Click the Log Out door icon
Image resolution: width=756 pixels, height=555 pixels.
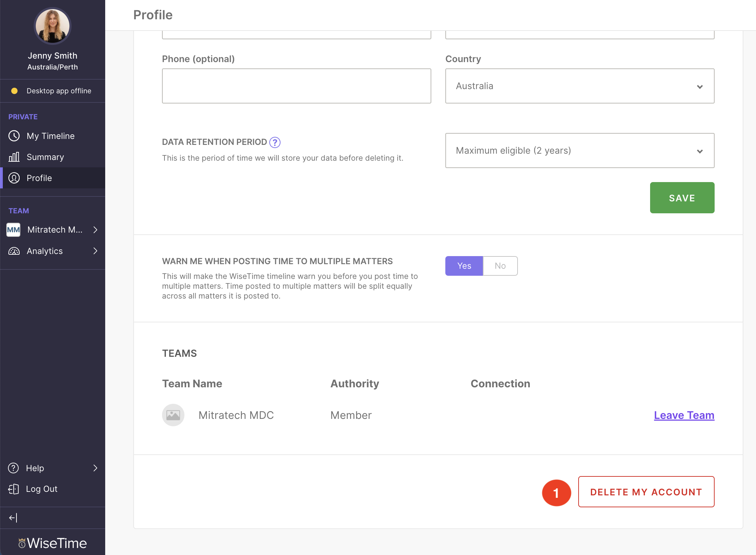point(13,489)
